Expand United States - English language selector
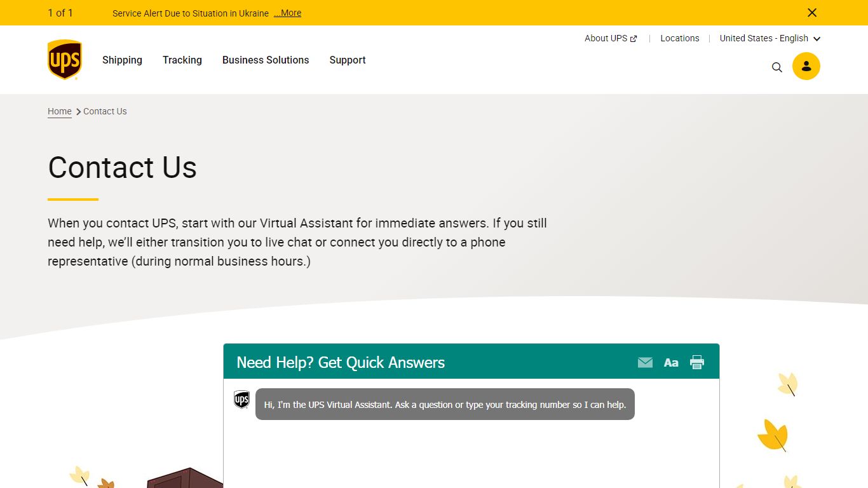The image size is (868, 488). pos(770,38)
